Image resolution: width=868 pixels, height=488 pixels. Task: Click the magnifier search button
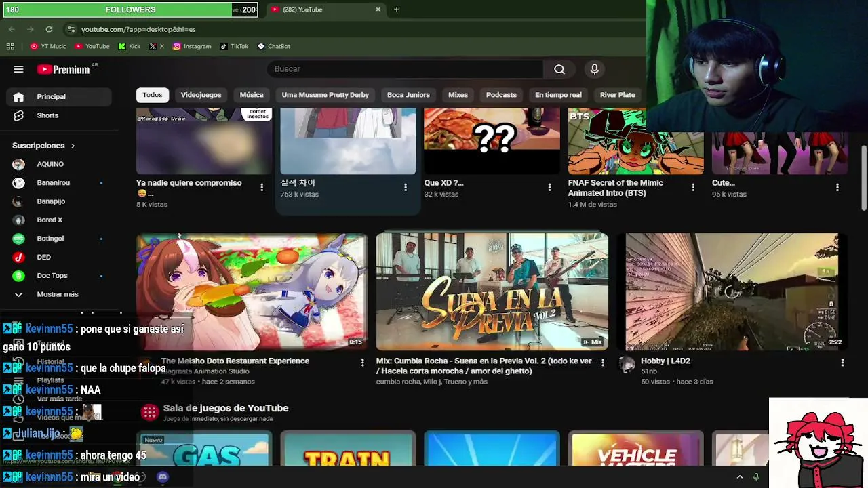coord(559,69)
